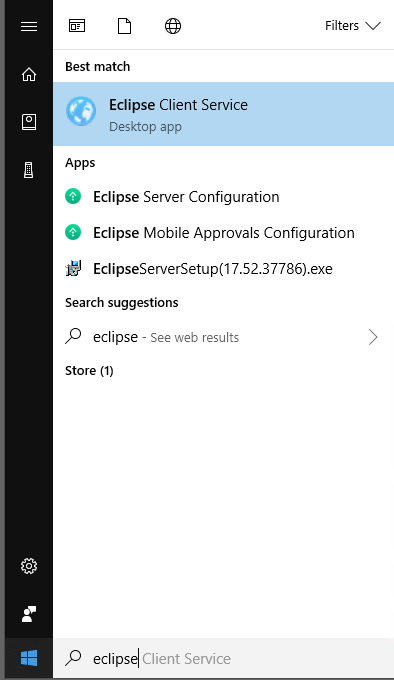Filter results by Apps icon
The width and height of the screenshot is (394, 680).
point(77,26)
